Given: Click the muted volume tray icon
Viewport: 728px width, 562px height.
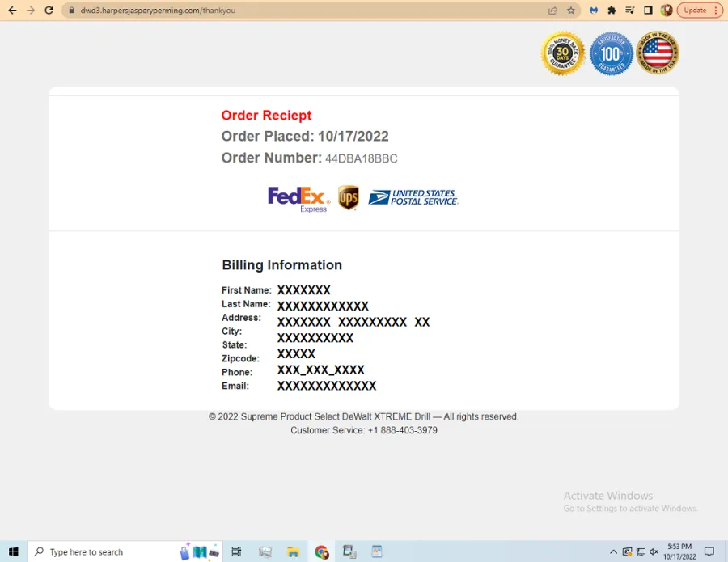Looking at the screenshot, I should coord(654,551).
